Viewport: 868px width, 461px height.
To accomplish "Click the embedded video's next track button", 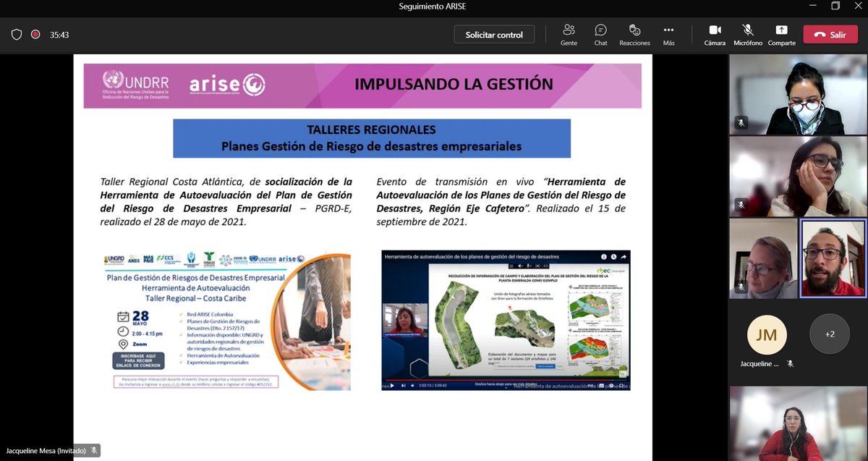I will coord(403,385).
